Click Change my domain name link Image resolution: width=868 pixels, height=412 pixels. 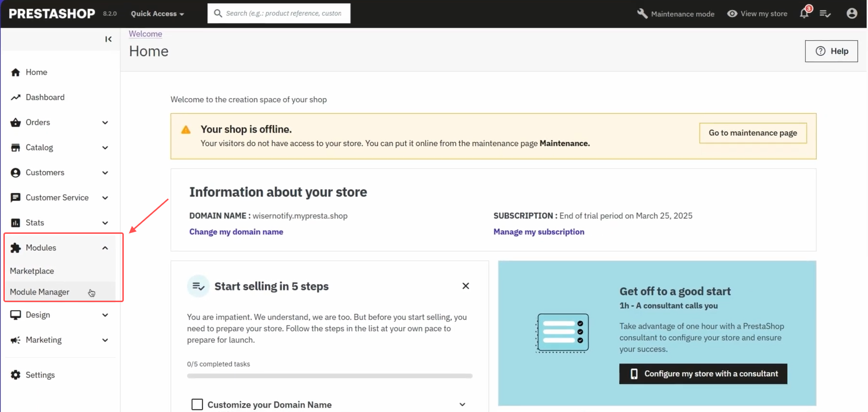(236, 232)
